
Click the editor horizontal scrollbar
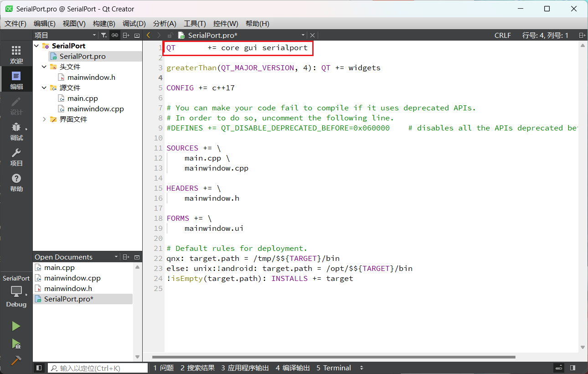coord(333,357)
